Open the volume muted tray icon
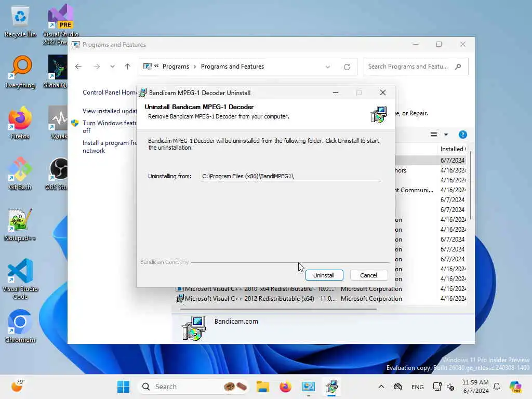The image size is (532, 399). coord(450,387)
